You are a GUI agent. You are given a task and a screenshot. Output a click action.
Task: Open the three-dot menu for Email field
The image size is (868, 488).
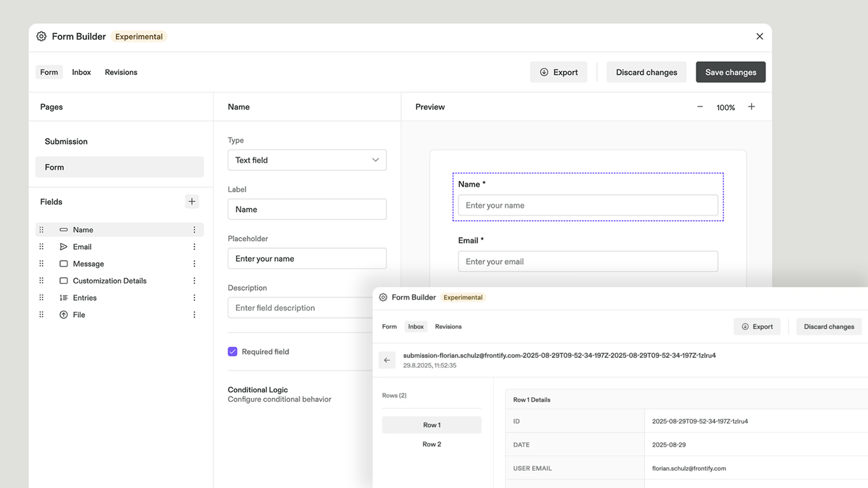click(x=194, y=246)
